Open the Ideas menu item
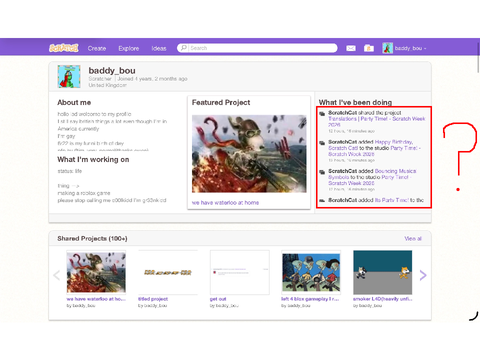480x360 pixels. 159,48
